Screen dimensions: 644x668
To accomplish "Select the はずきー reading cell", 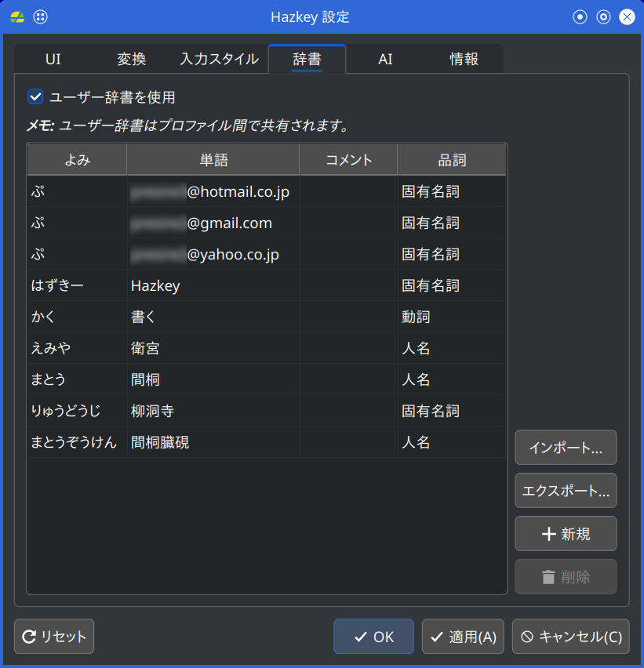I will pos(77,285).
